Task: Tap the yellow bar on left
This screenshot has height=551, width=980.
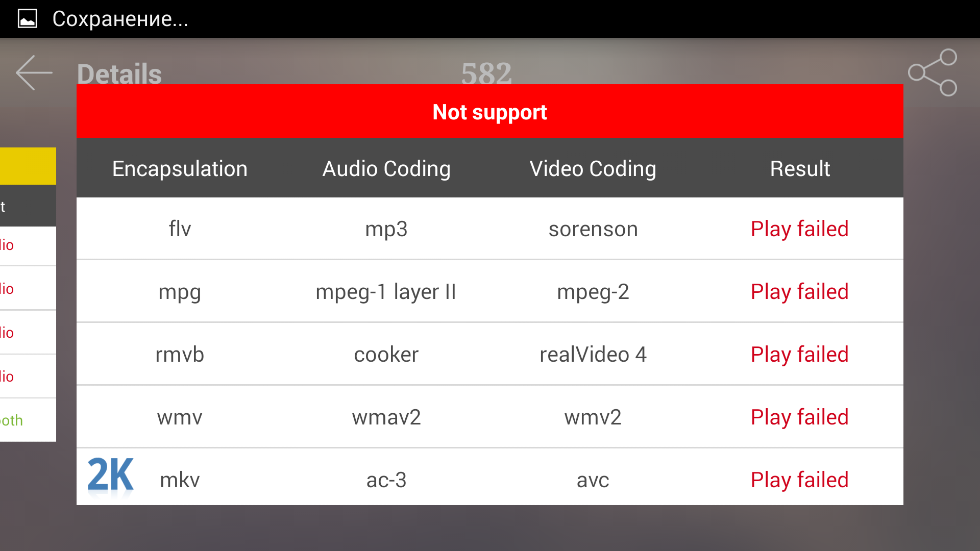Action: point(28,166)
